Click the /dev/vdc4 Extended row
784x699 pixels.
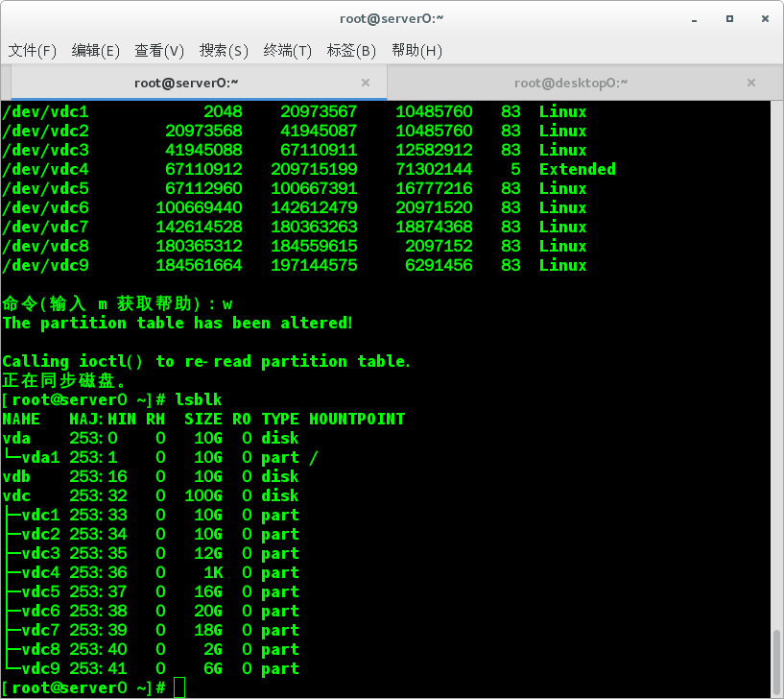coord(309,169)
